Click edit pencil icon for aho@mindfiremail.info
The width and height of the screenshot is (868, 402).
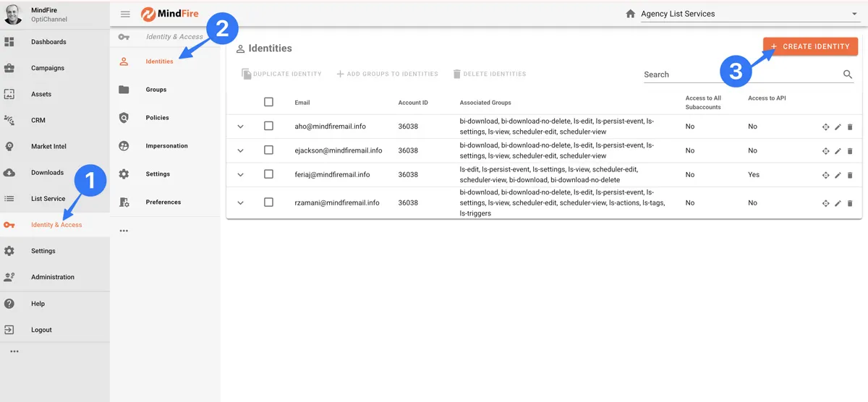click(x=838, y=127)
